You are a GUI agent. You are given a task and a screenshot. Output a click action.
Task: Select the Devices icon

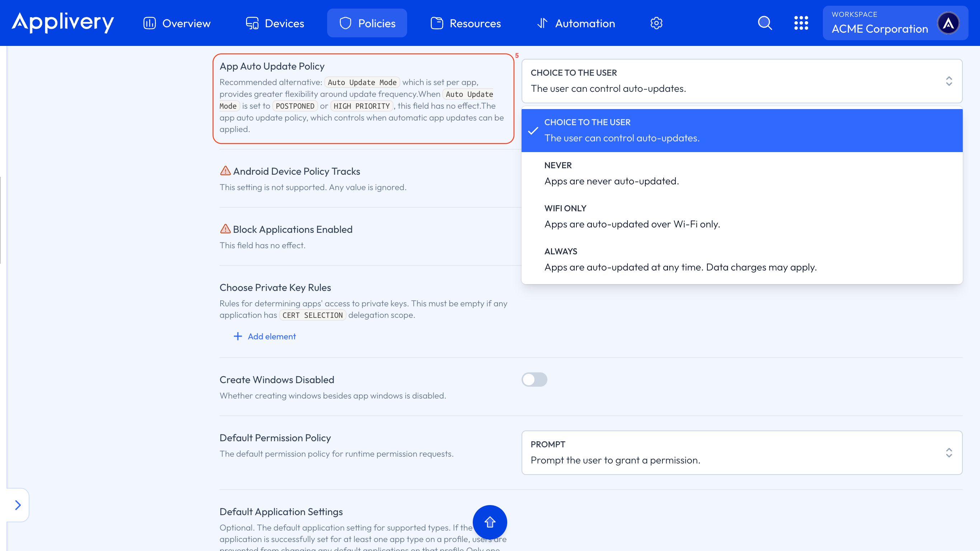pos(252,23)
